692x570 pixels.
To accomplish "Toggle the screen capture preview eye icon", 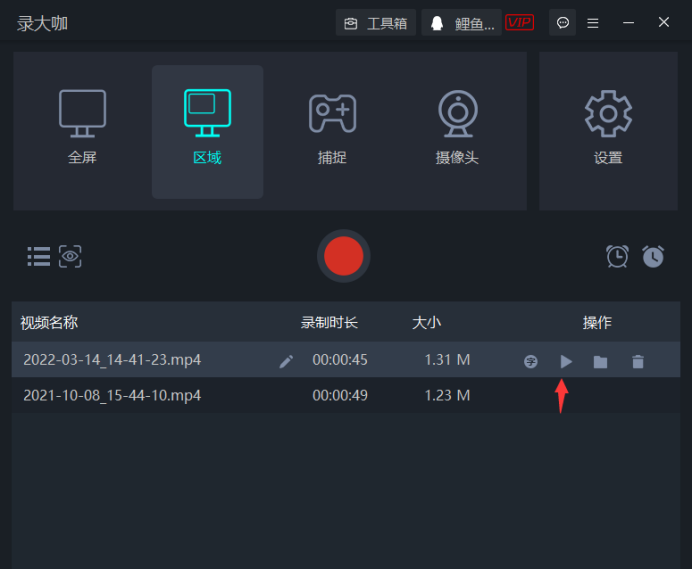I will (70, 256).
